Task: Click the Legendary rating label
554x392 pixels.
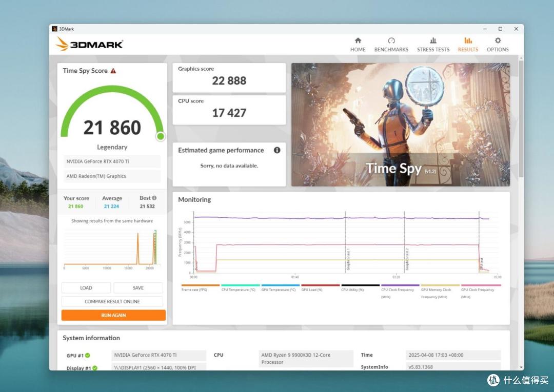Action: 112,147
